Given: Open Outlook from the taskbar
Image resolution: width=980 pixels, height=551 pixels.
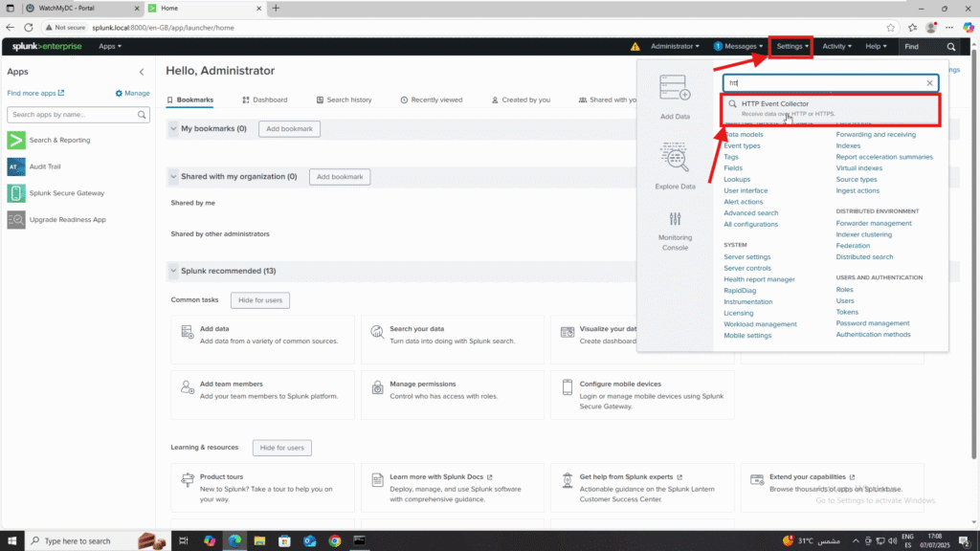Looking at the screenshot, I should point(309,541).
